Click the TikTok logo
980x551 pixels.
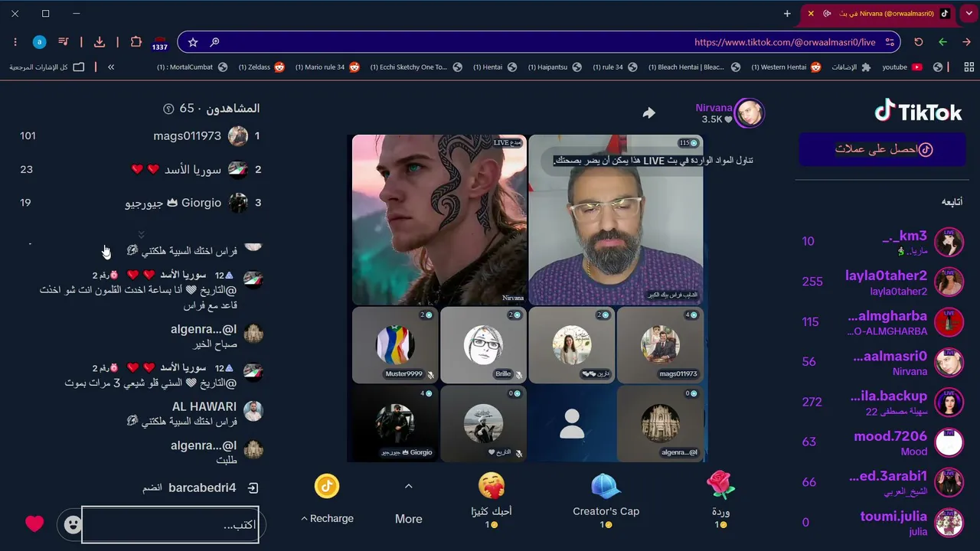pyautogui.click(x=918, y=112)
